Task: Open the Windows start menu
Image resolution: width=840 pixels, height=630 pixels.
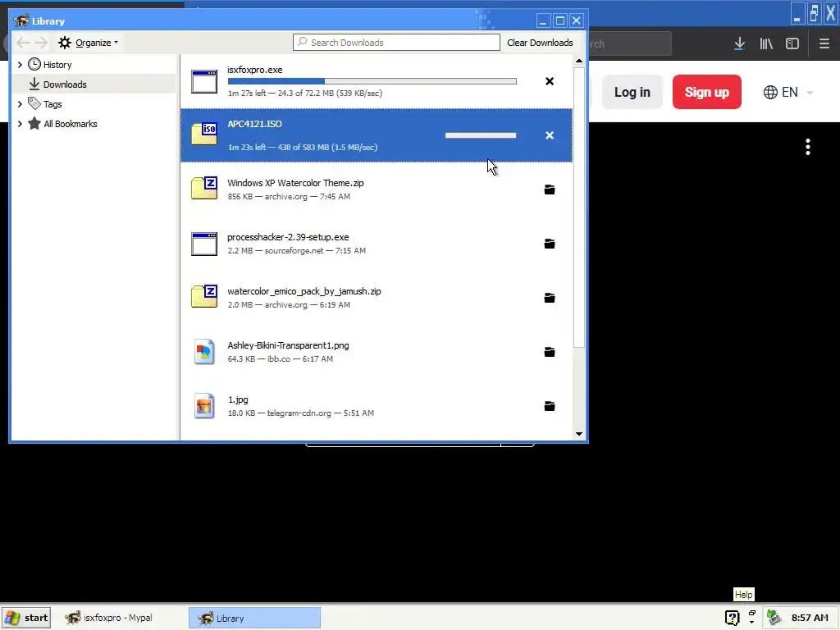Action: point(26,618)
